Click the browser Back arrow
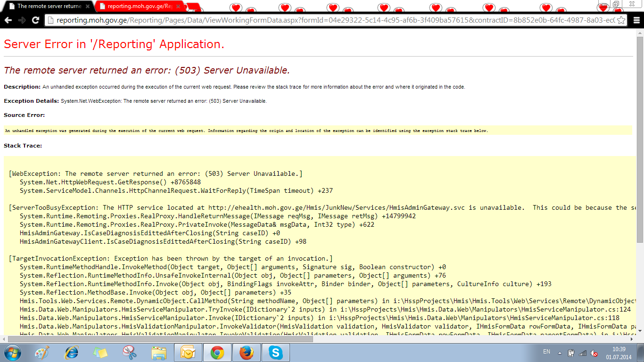This screenshot has height=362, width=644. pyautogui.click(x=8, y=20)
